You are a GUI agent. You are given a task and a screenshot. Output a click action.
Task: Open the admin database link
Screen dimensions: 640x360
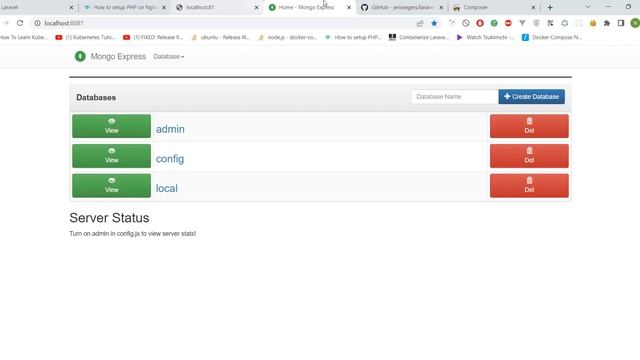coord(170,129)
